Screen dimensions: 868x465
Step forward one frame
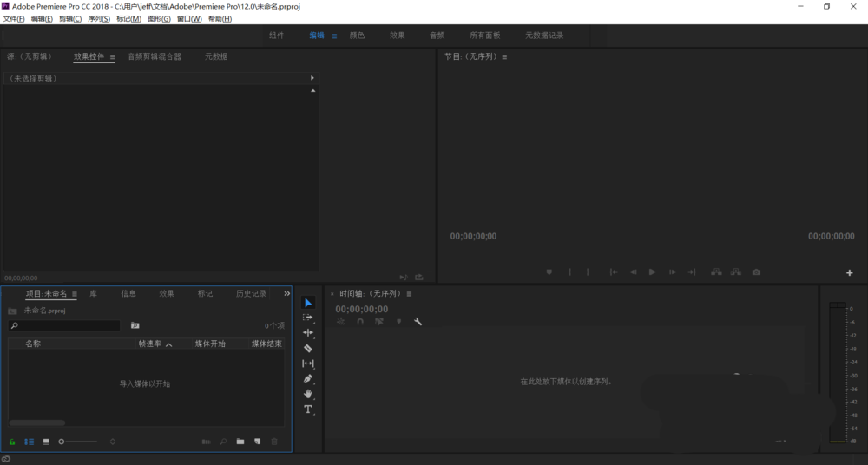tap(673, 272)
